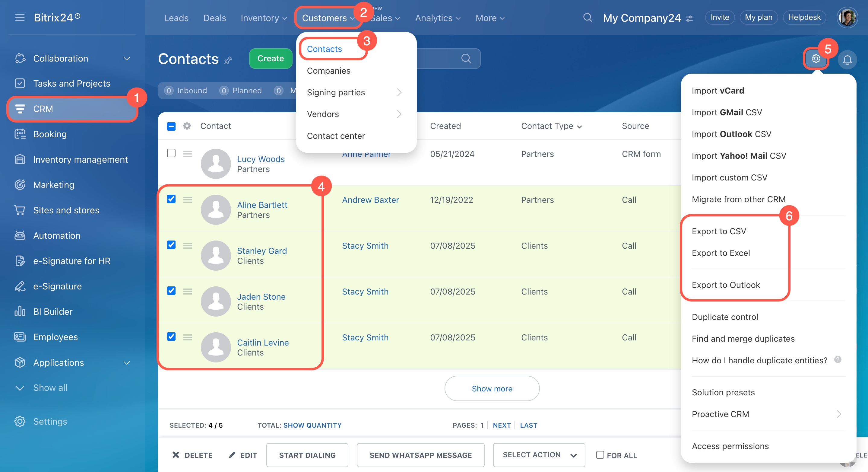Click the Contacts search input field
This screenshot has height=472, width=868.
coord(438,59)
